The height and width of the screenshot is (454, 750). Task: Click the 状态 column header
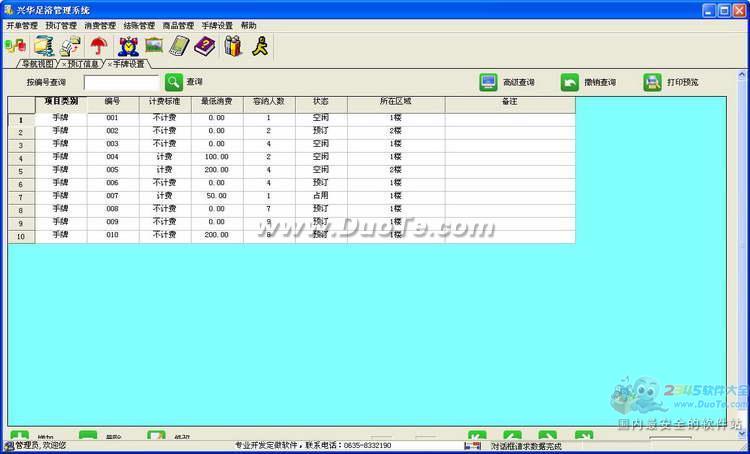pyautogui.click(x=321, y=104)
